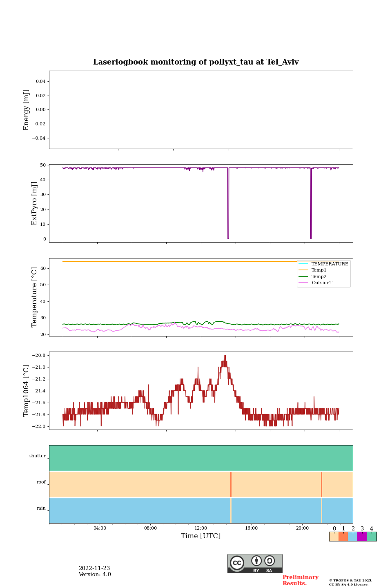The height and width of the screenshot is (588, 392).
Task: Select the peach colorbar swatch labeled 0
Action: coord(334,537)
